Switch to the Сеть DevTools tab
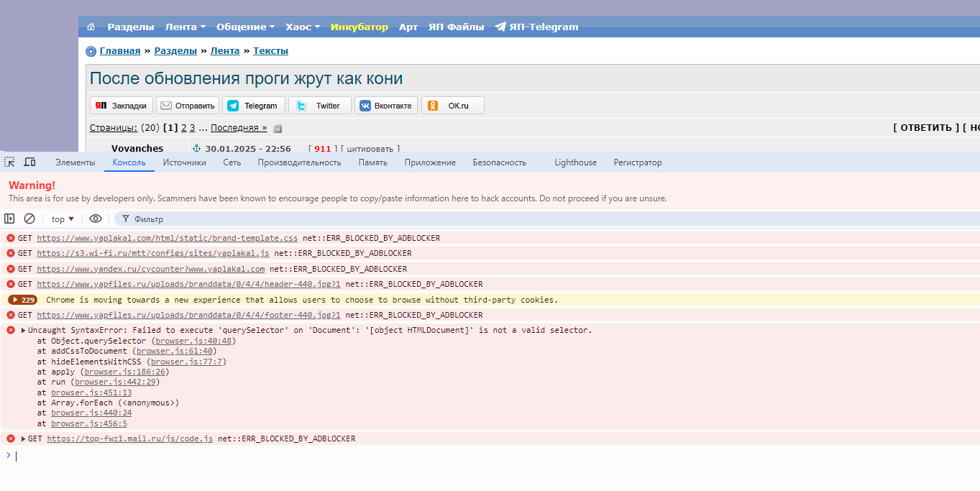 pos(232,162)
